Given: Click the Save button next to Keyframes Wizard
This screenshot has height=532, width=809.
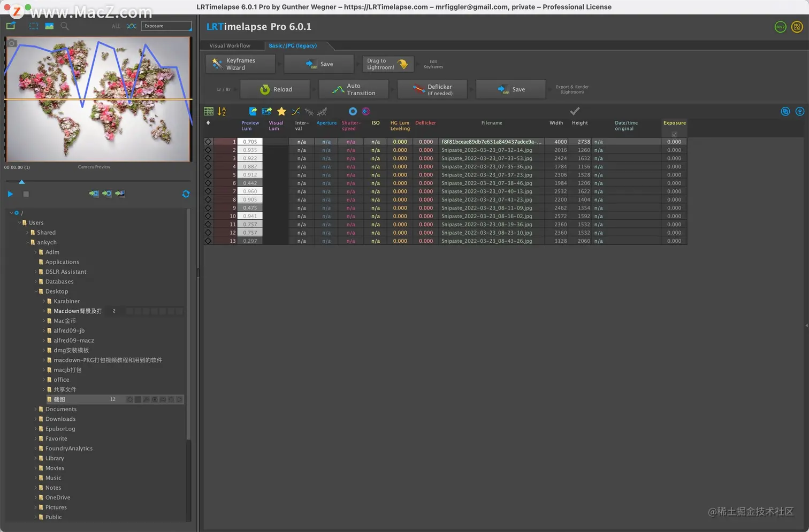Looking at the screenshot, I should (x=319, y=64).
